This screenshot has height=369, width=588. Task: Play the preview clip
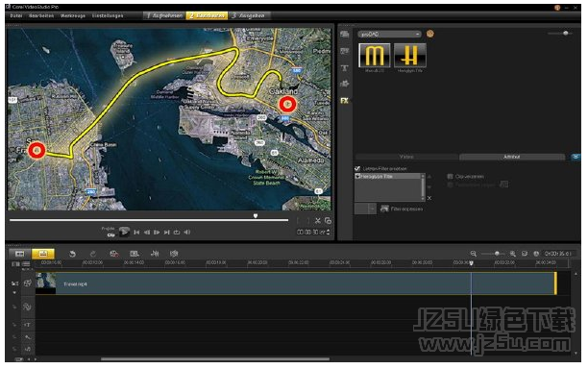[124, 232]
